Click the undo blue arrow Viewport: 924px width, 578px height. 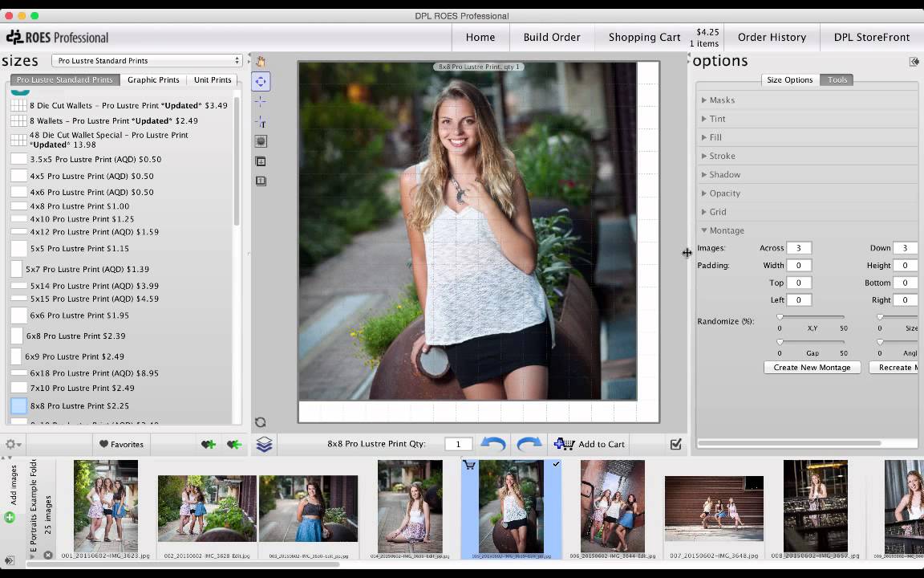click(x=492, y=443)
